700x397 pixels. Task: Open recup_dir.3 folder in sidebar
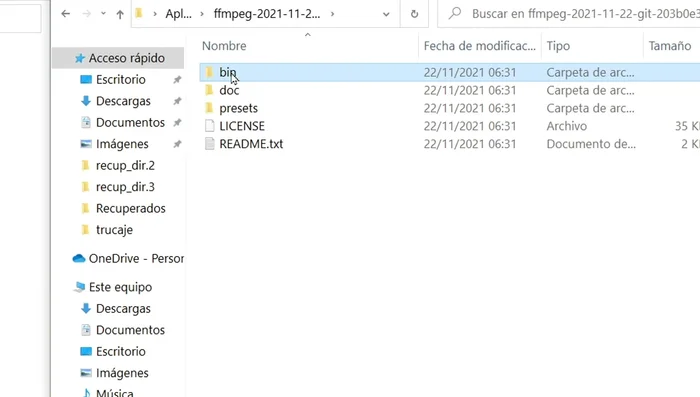[125, 187]
